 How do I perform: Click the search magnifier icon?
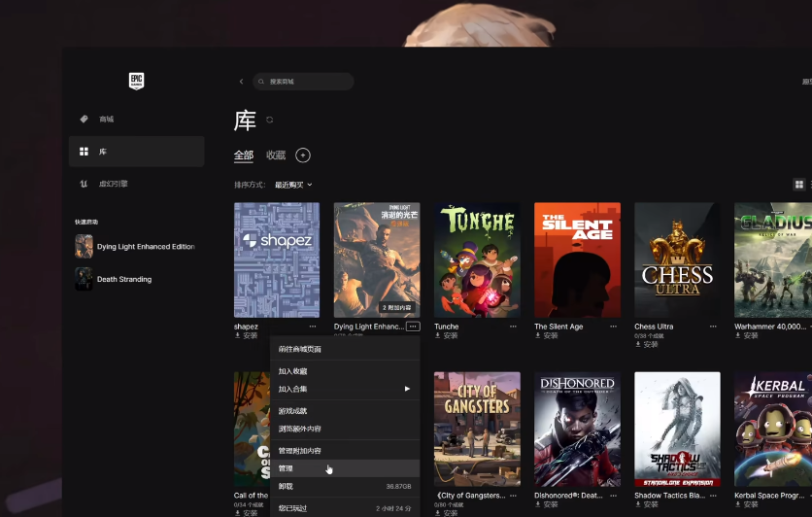pos(261,82)
